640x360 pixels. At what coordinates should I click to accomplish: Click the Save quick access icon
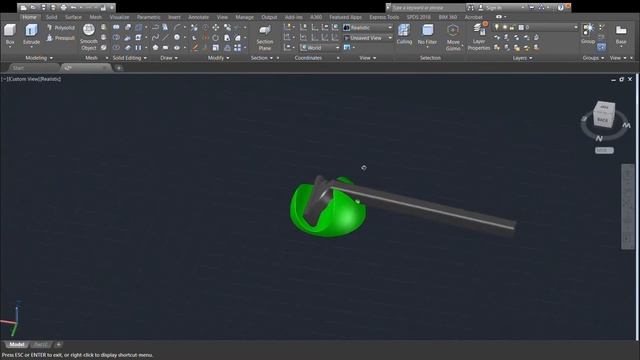[43, 7]
